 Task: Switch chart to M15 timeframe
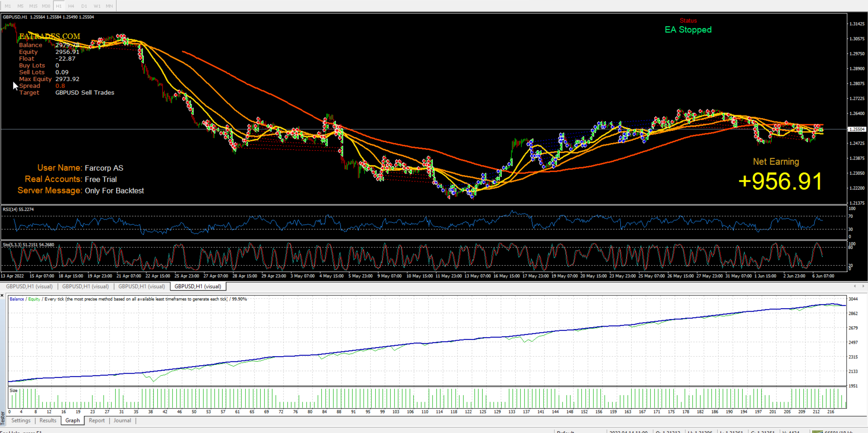click(33, 6)
